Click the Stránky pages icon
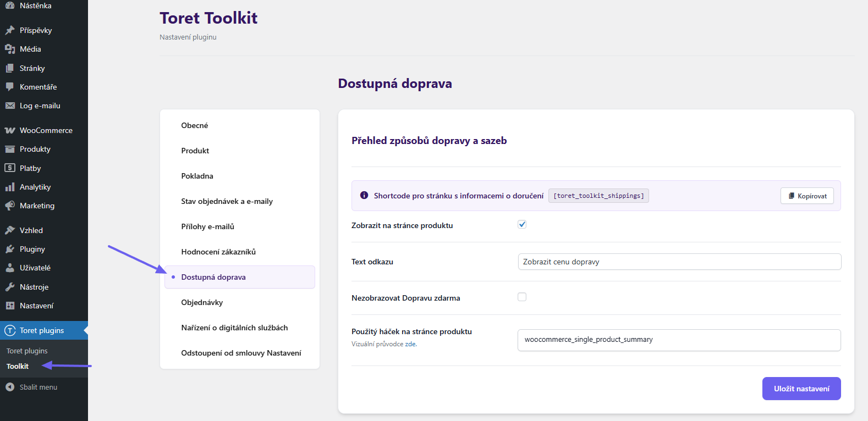 click(x=10, y=68)
